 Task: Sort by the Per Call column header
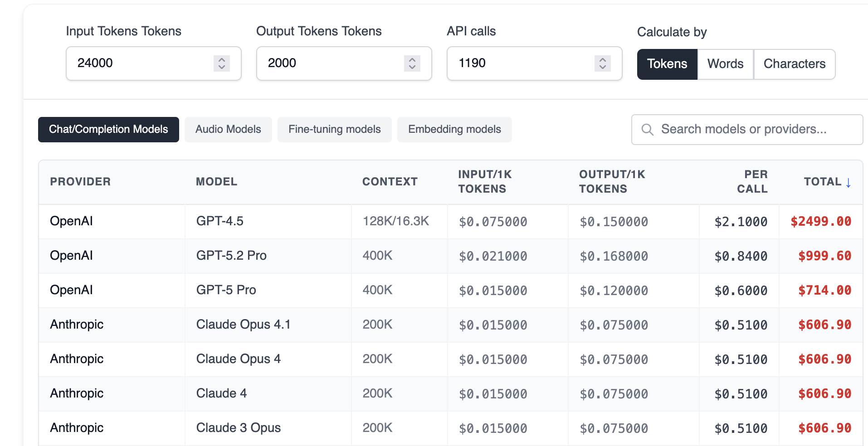752,182
